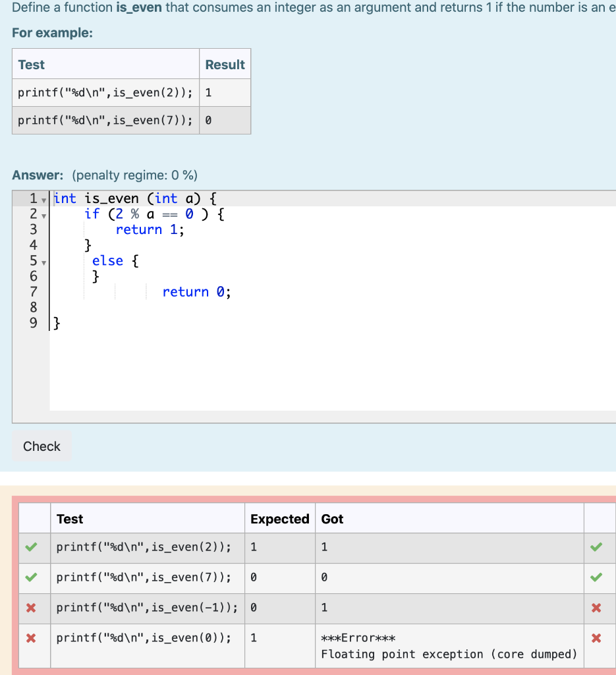Select the Got column header

(332, 519)
